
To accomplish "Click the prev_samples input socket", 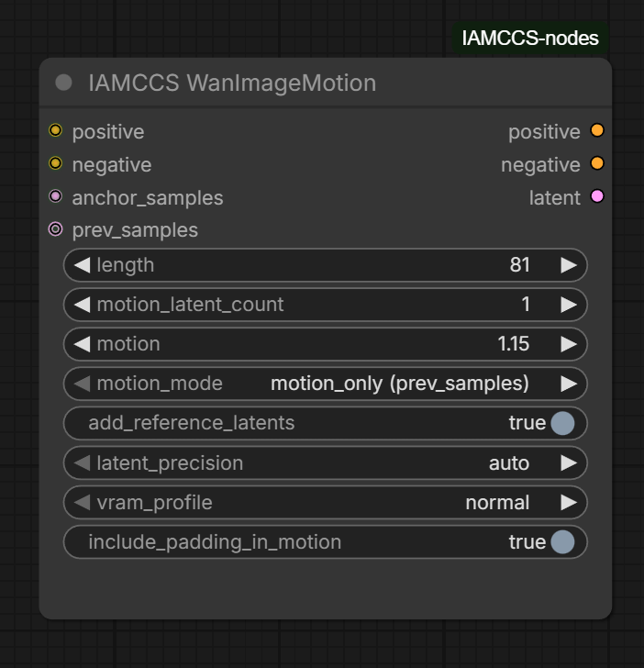I will (x=55, y=229).
